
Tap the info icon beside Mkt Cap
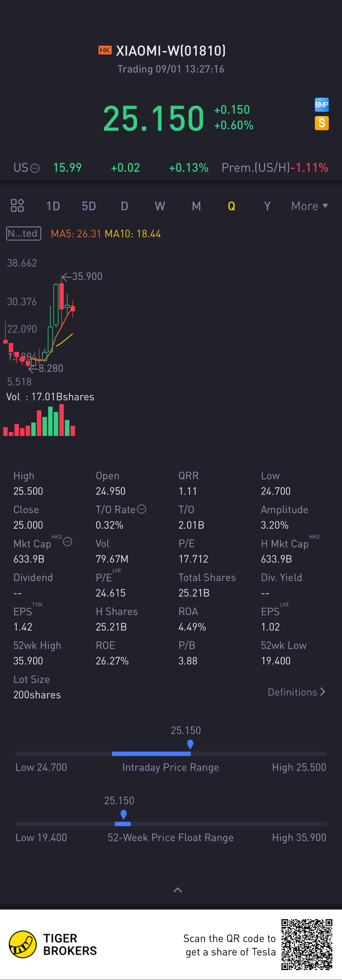67,542
